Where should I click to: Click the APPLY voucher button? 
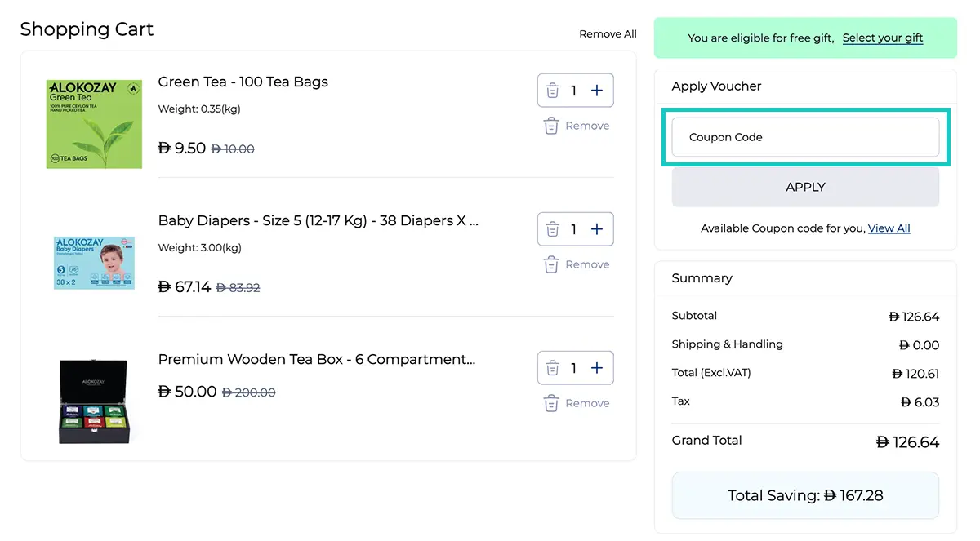click(805, 187)
